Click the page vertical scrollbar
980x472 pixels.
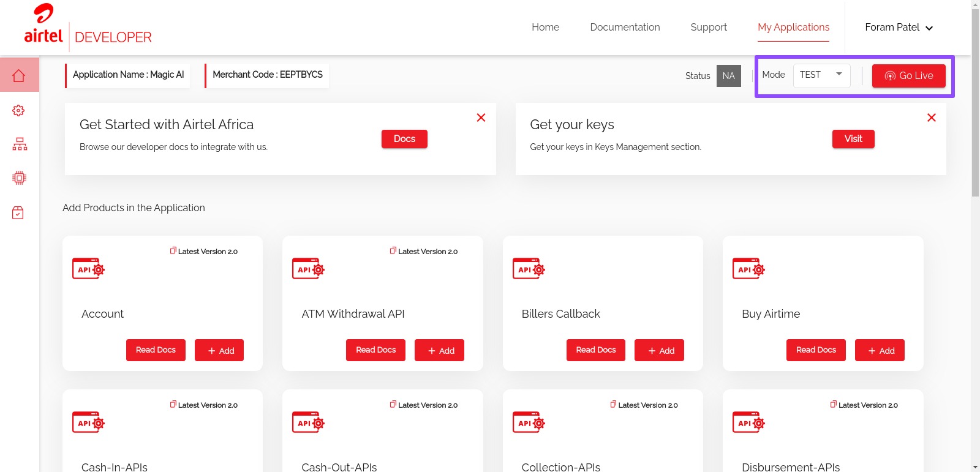975,103
